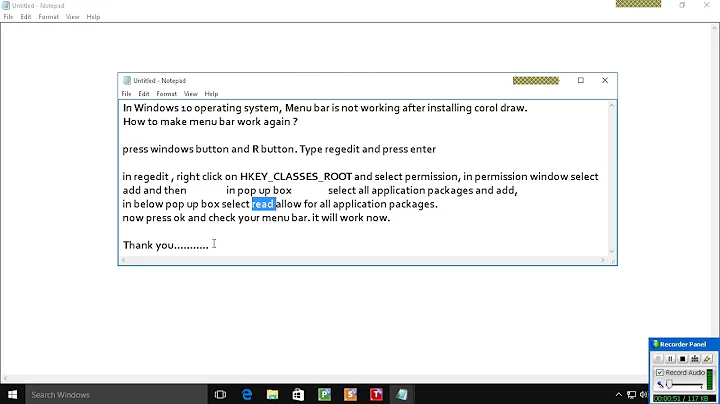Click the line "now press ok and check your menu bar"

216,218
